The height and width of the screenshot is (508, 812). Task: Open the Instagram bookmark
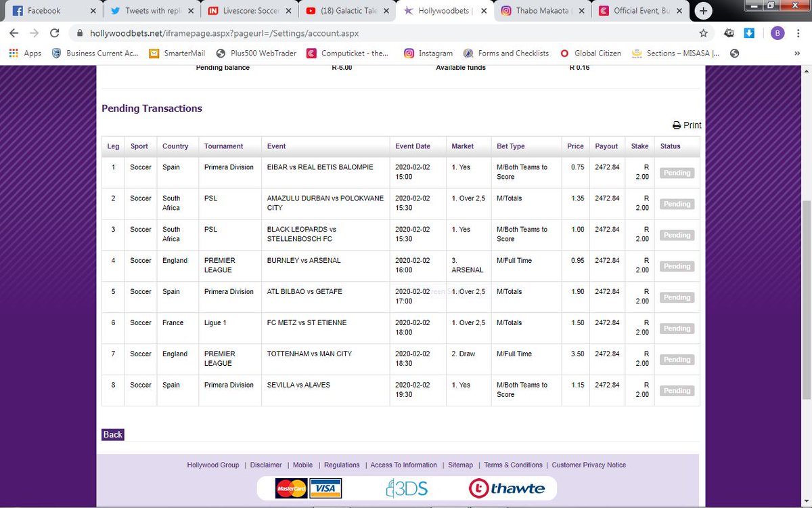click(428, 53)
